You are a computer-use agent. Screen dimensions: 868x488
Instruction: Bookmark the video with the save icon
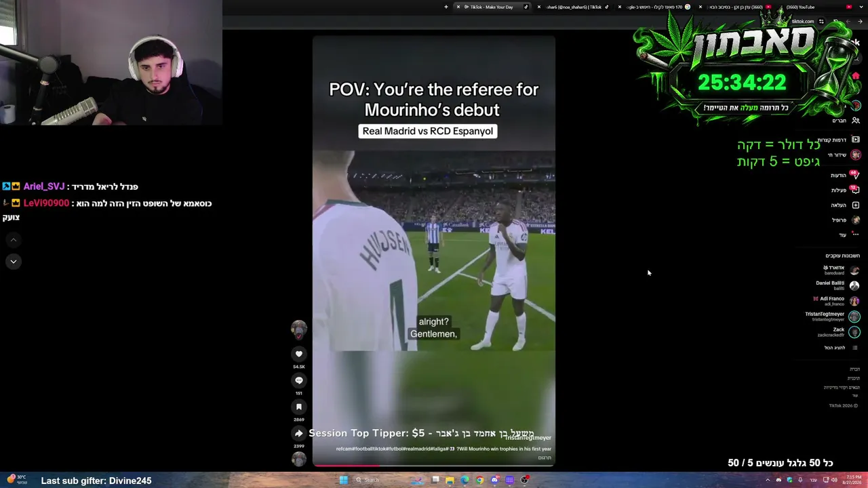tap(298, 407)
